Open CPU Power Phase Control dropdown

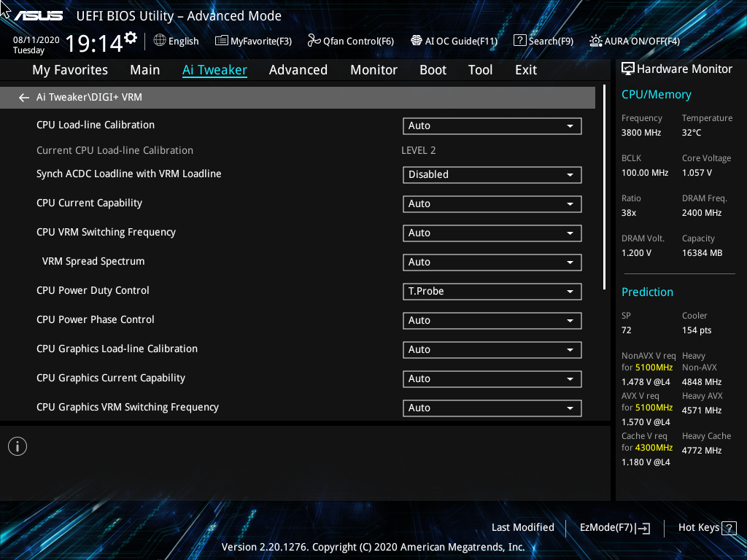(492, 321)
